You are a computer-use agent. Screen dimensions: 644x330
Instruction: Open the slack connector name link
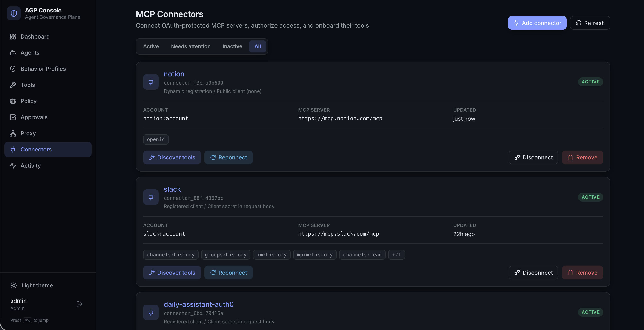[x=172, y=189]
